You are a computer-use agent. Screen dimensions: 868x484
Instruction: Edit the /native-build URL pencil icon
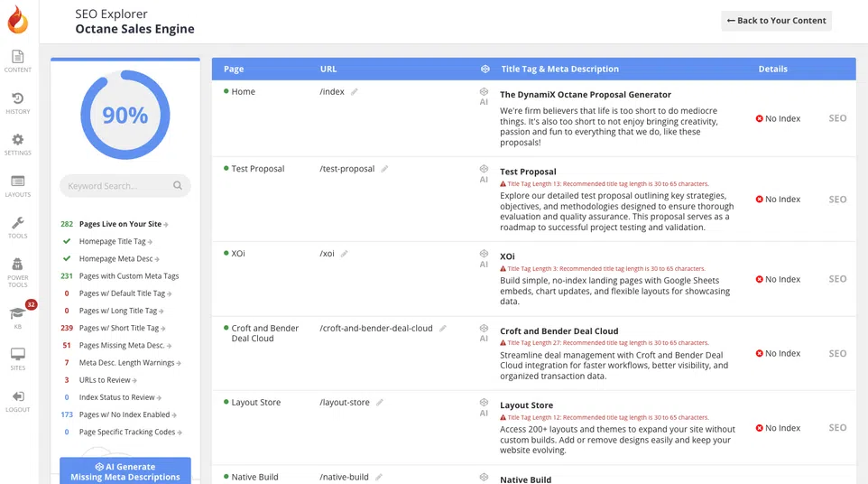pos(379,478)
